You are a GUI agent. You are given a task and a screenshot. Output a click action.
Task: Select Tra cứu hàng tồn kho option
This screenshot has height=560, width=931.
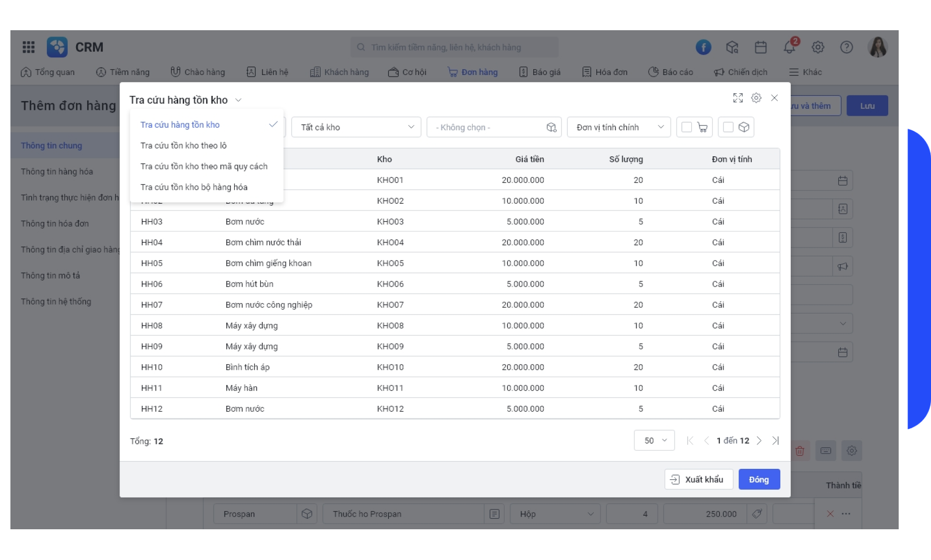(x=206, y=125)
